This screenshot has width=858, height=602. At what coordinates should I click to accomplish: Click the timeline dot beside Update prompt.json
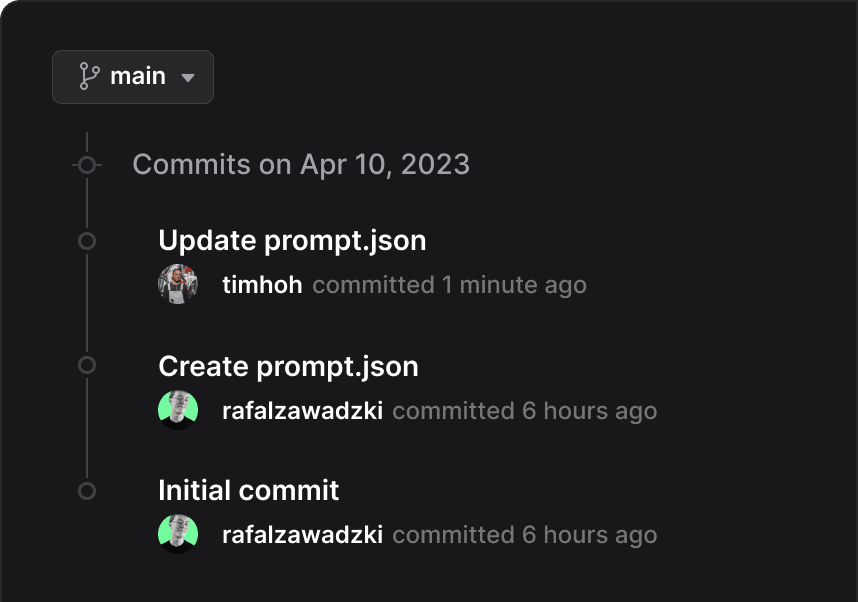click(87, 240)
